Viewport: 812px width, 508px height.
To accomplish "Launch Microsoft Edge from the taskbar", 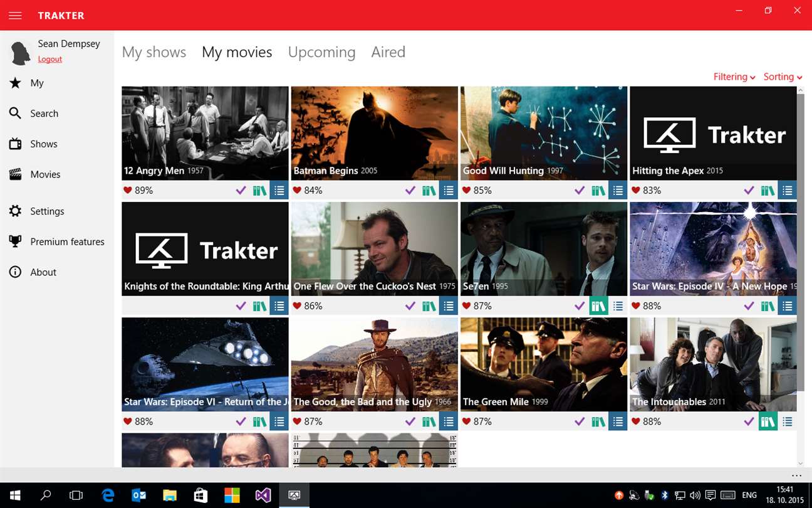I will [x=108, y=495].
